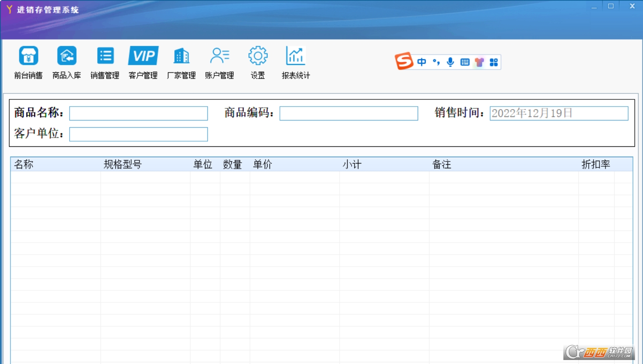This screenshot has width=643, height=364.
Task: Click the 名称 column header
Action: pos(55,164)
